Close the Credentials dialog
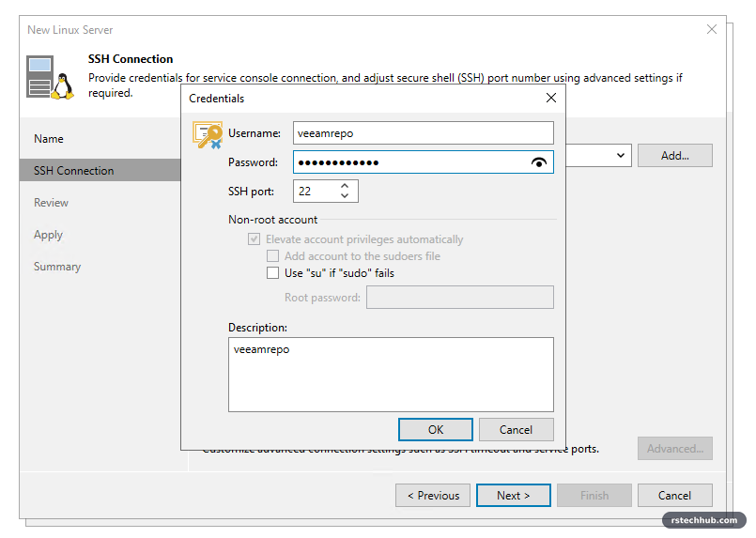This screenshot has height=538, width=756. tap(551, 98)
